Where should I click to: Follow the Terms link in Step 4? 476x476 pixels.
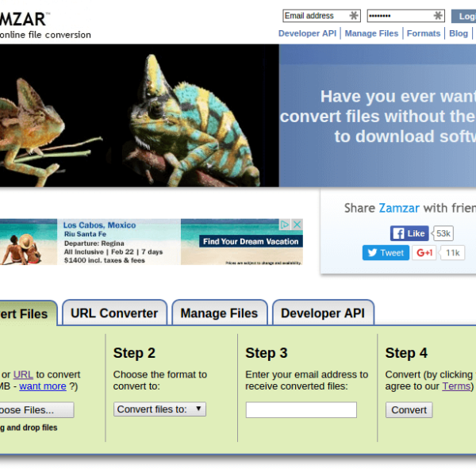click(456, 386)
